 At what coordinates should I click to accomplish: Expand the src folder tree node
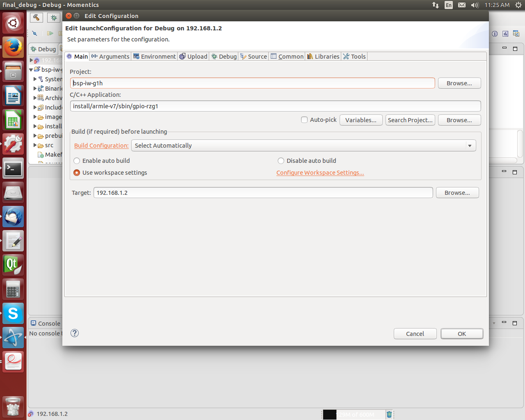pos(35,145)
